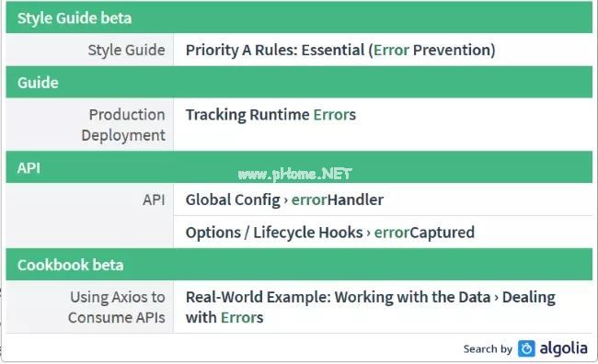Click the gray Style Guide category label

coord(126,50)
